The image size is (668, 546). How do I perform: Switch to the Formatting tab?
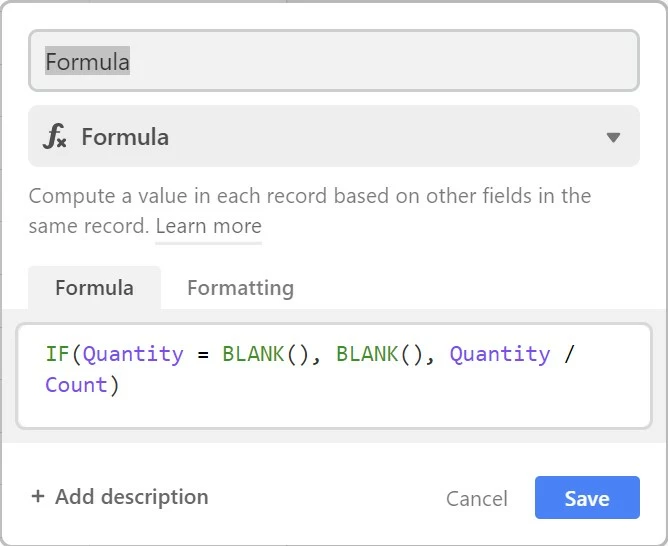(x=240, y=288)
